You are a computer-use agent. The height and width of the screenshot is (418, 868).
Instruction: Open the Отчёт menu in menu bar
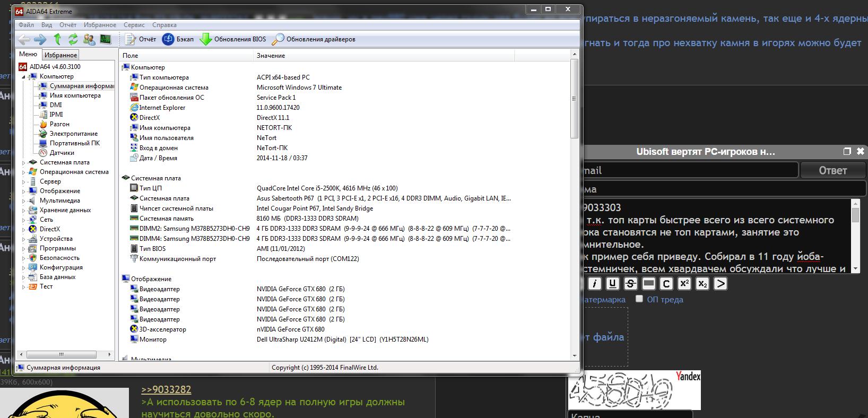coord(68,25)
